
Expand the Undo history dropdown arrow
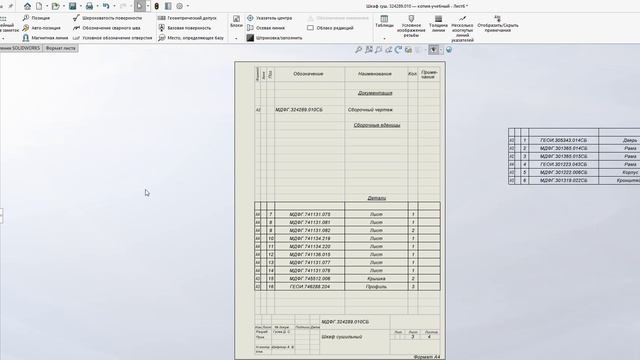pyautogui.click(x=114, y=6)
